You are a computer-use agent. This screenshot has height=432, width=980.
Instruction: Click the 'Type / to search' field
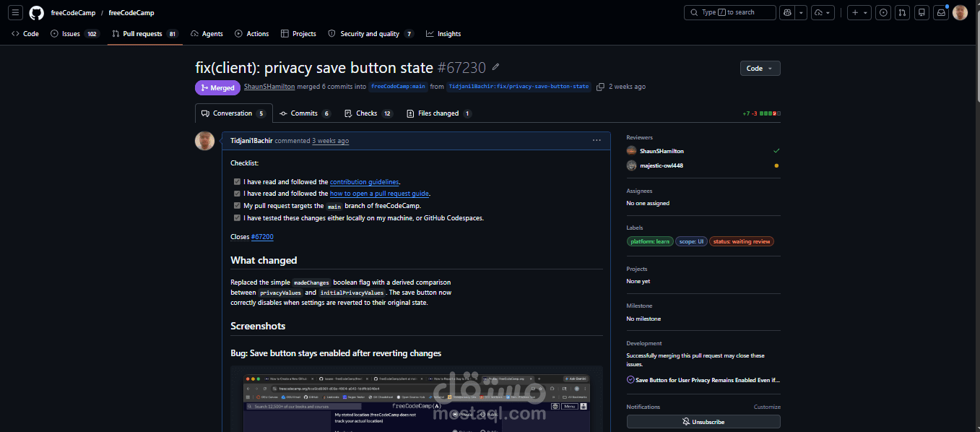[729, 12]
